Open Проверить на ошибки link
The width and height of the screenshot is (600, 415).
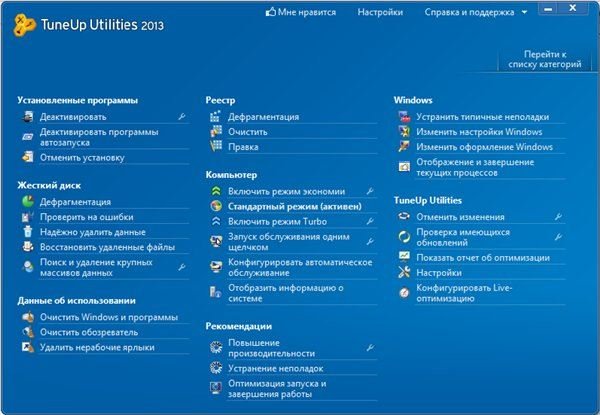point(87,217)
